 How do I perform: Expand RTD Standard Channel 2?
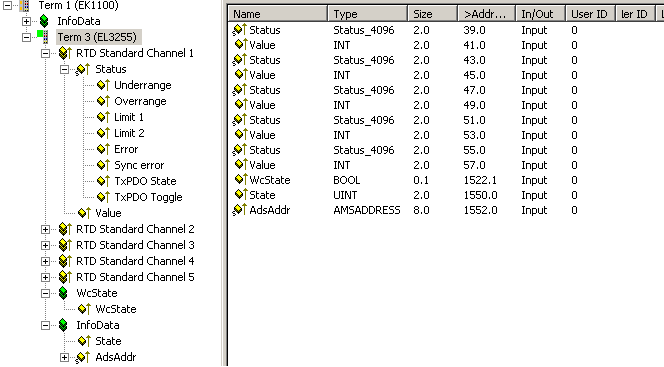pyautogui.click(x=45, y=229)
